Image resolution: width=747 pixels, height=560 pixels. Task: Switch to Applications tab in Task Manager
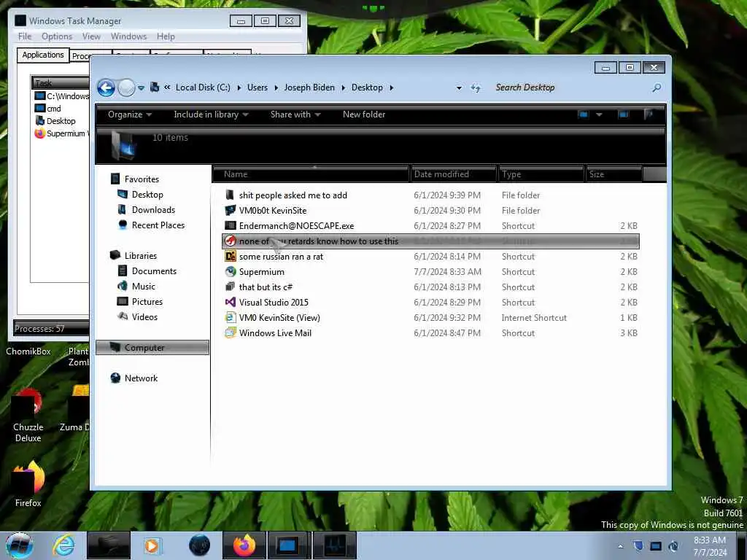43,55
